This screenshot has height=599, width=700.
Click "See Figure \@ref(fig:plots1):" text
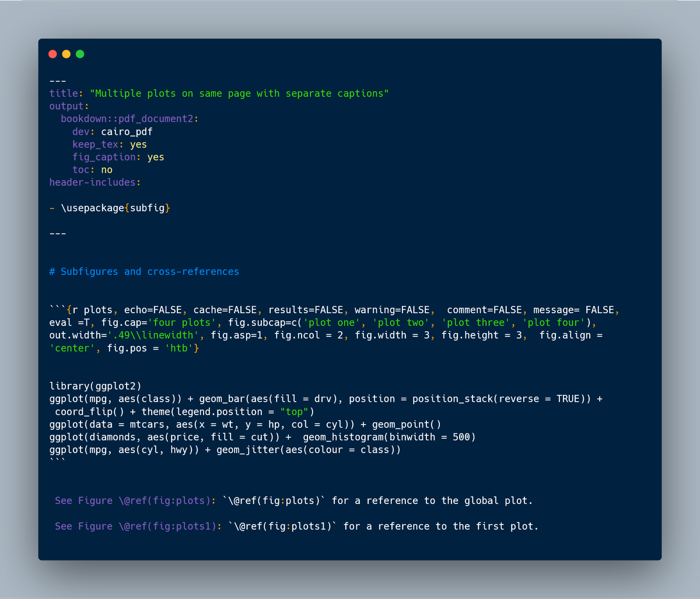click(x=139, y=527)
